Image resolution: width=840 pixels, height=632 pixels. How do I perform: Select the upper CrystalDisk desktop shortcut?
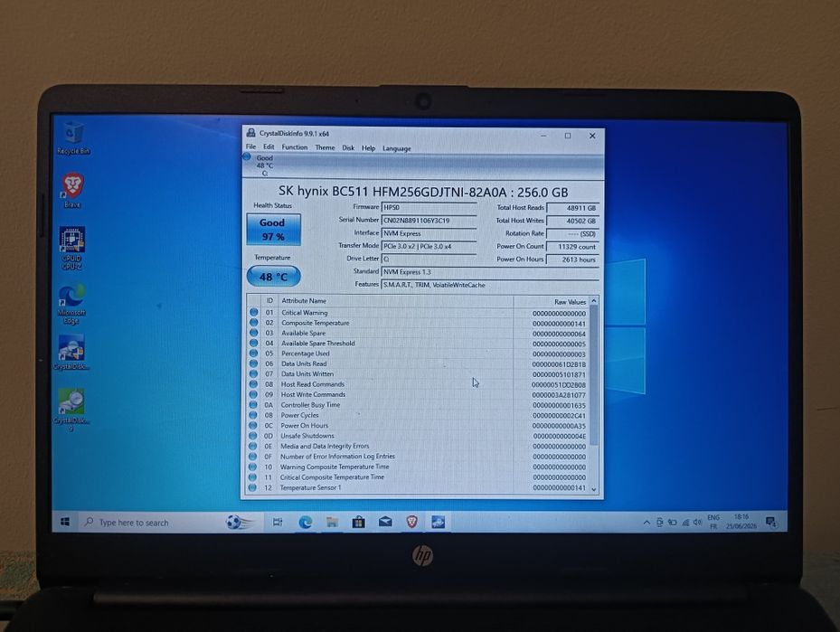coord(71,353)
